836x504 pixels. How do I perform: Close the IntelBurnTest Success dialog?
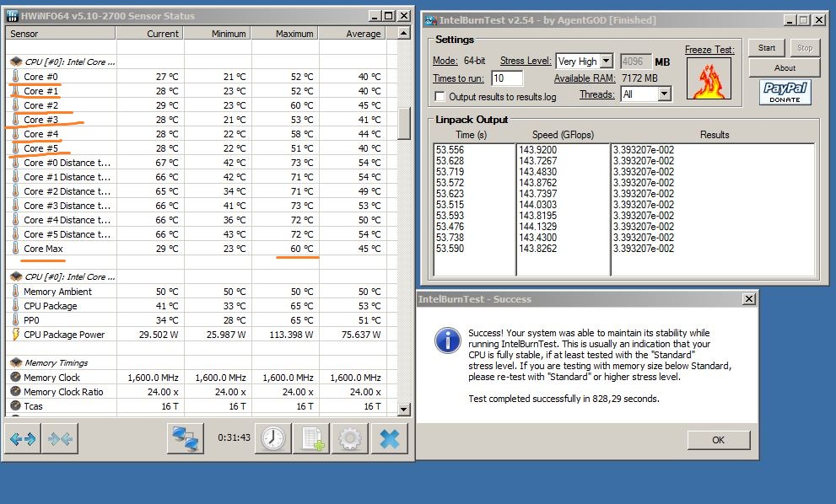point(748,299)
